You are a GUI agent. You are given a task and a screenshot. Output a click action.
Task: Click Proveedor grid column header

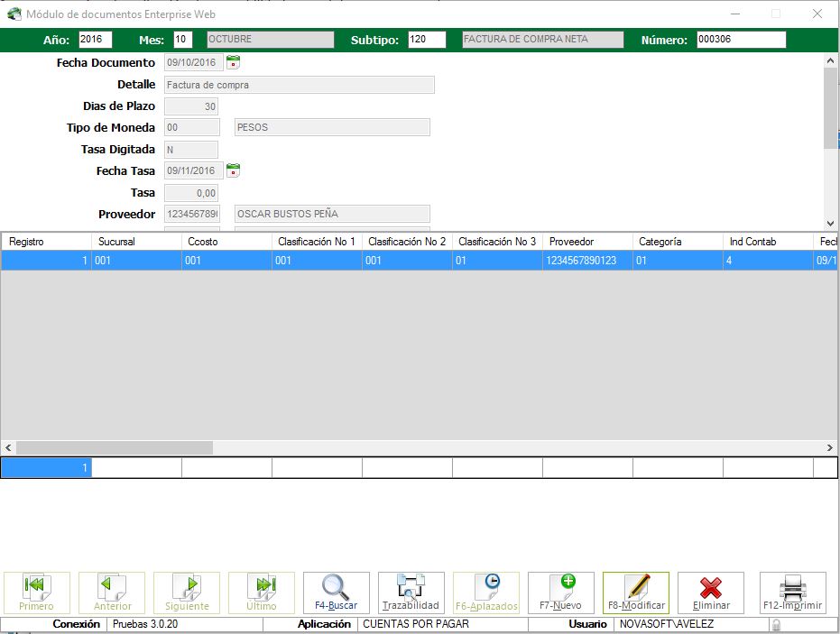click(x=587, y=242)
